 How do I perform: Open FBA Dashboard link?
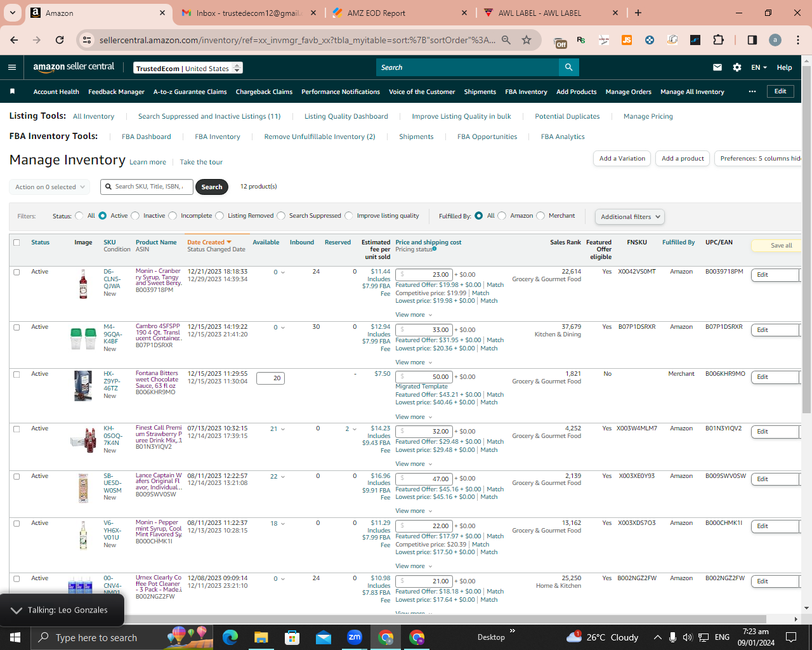pyautogui.click(x=147, y=136)
